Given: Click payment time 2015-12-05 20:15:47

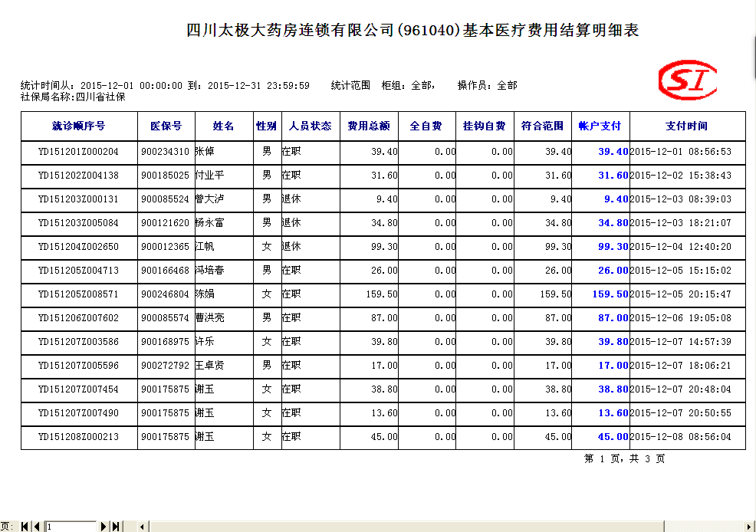Looking at the screenshot, I should point(681,294).
